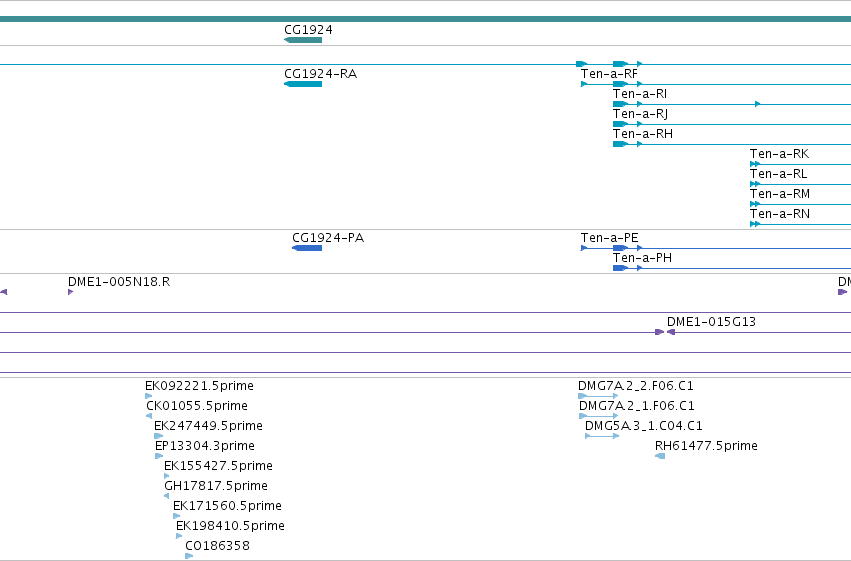The width and height of the screenshot is (851, 561).
Task: Click the Ten-a-RN double-arrow start glyph
Action: (754, 224)
